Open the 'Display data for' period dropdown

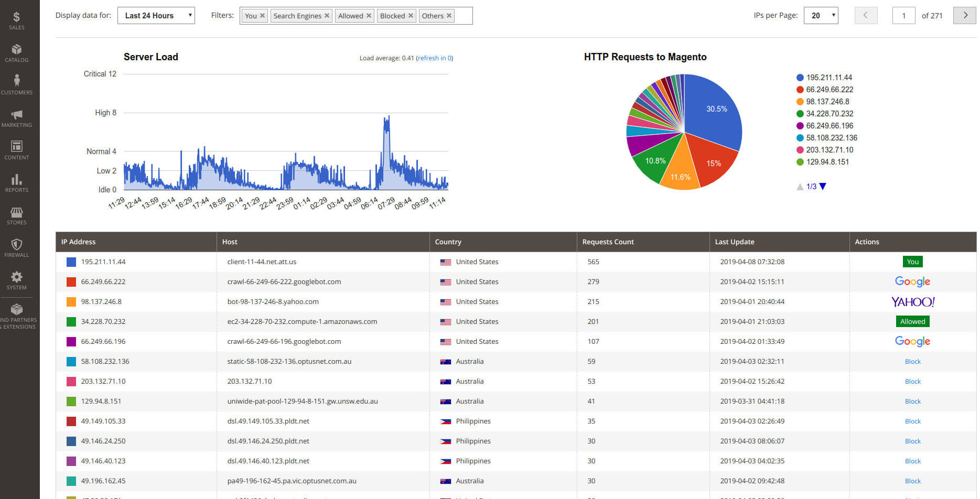tap(156, 15)
